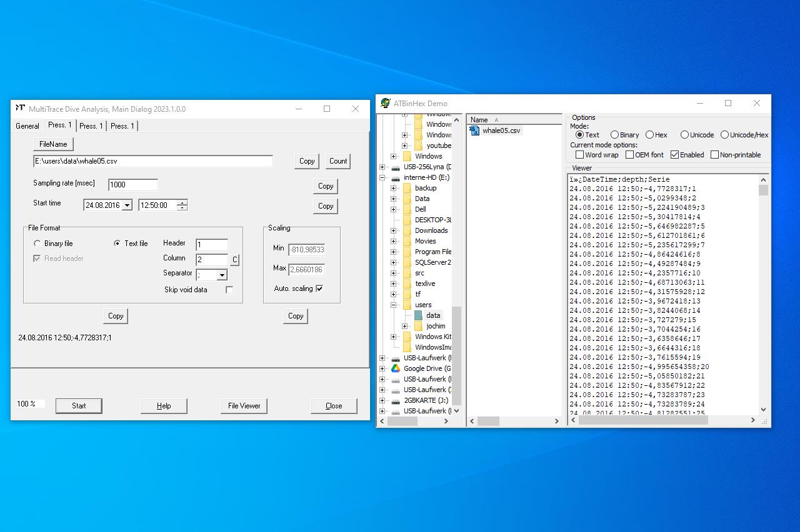Screen dimensions: 800x532
Task: Open the second Press. 1 tab
Action: click(91, 126)
